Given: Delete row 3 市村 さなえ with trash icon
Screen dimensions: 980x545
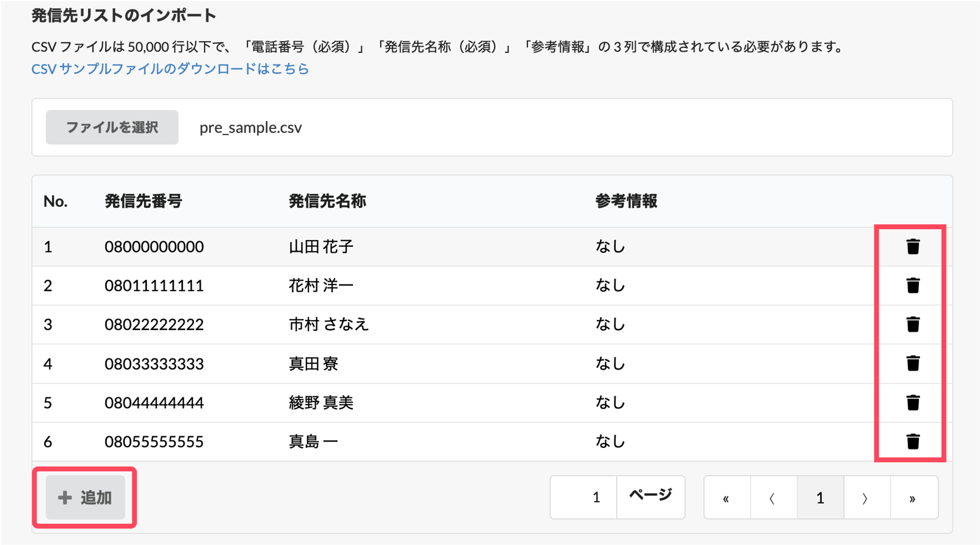Looking at the screenshot, I should click(x=913, y=324).
